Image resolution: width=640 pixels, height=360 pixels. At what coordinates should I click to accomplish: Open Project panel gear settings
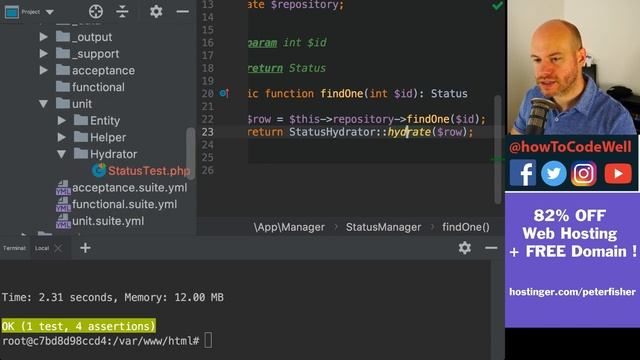pyautogui.click(x=156, y=11)
